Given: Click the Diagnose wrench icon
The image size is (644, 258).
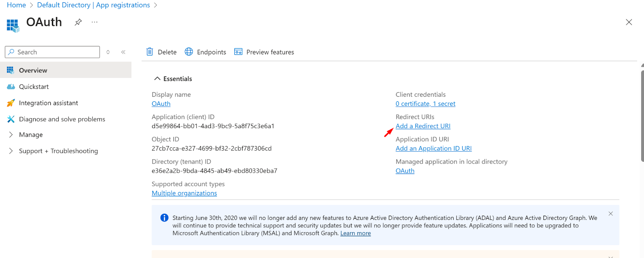Looking at the screenshot, I should pos(11,119).
